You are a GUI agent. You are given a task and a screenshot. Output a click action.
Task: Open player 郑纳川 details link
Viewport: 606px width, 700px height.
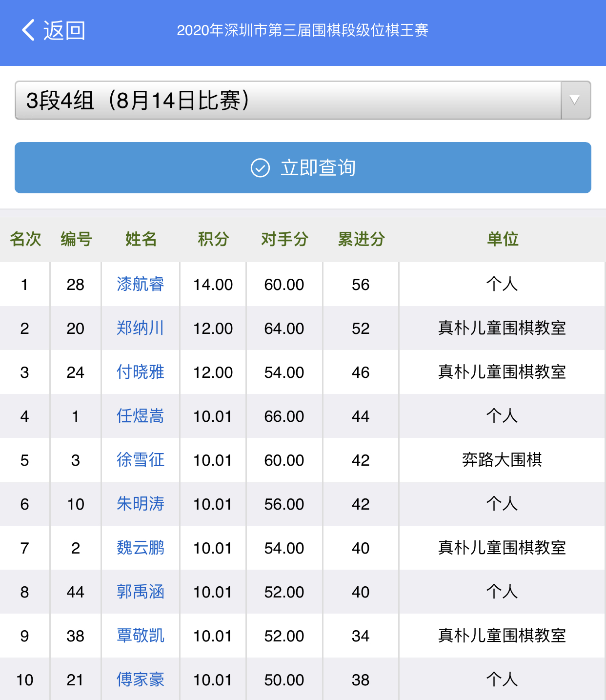click(x=141, y=328)
